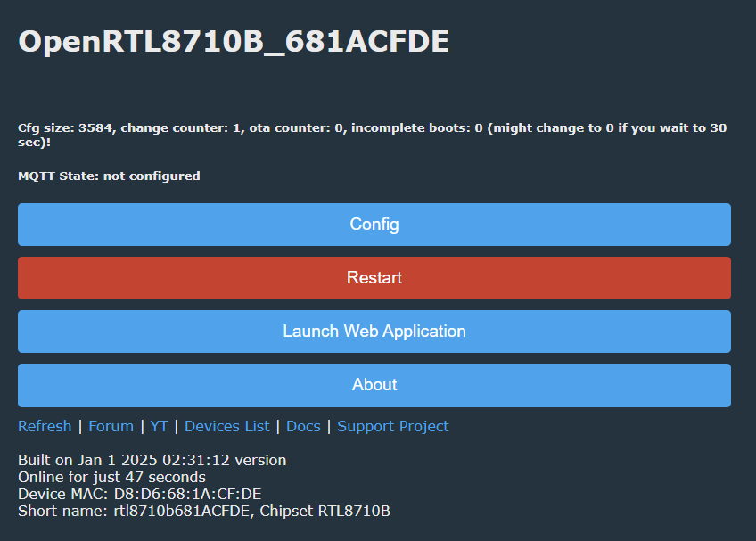
Task: Click the Short name rtl8710b681ACFDE text
Action: point(135,511)
